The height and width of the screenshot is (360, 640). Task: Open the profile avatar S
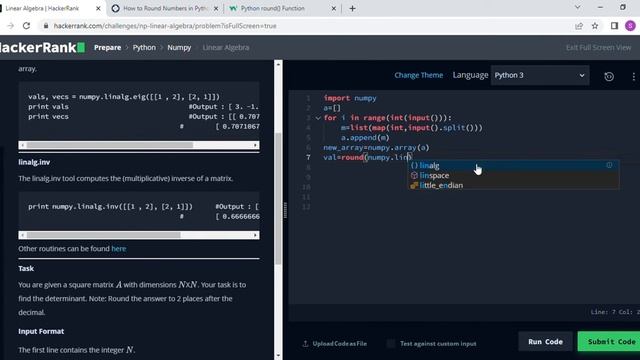pos(630,26)
